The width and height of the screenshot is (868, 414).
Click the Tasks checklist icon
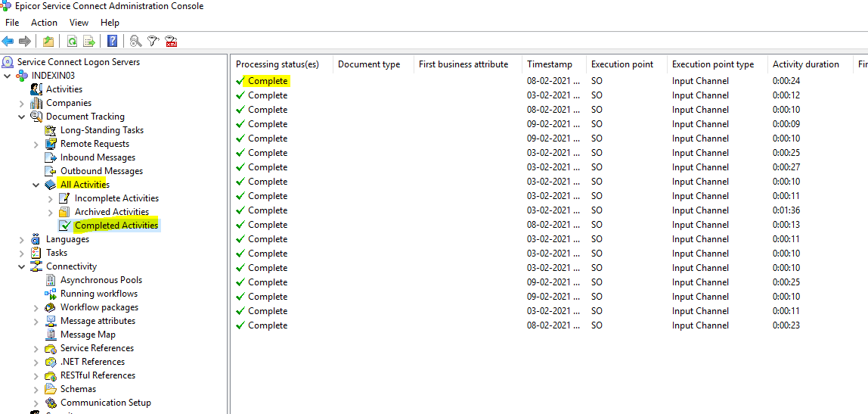click(36, 253)
